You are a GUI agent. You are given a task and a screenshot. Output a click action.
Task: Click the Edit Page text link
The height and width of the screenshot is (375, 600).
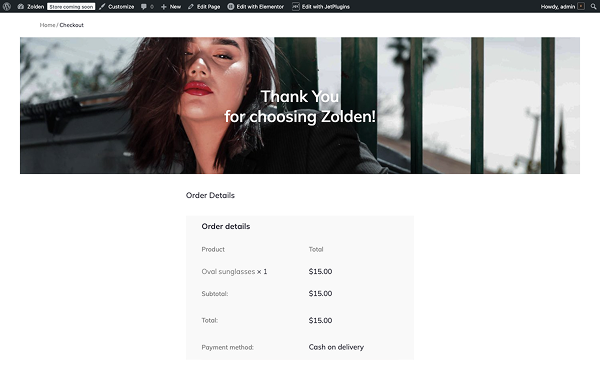coord(209,7)
